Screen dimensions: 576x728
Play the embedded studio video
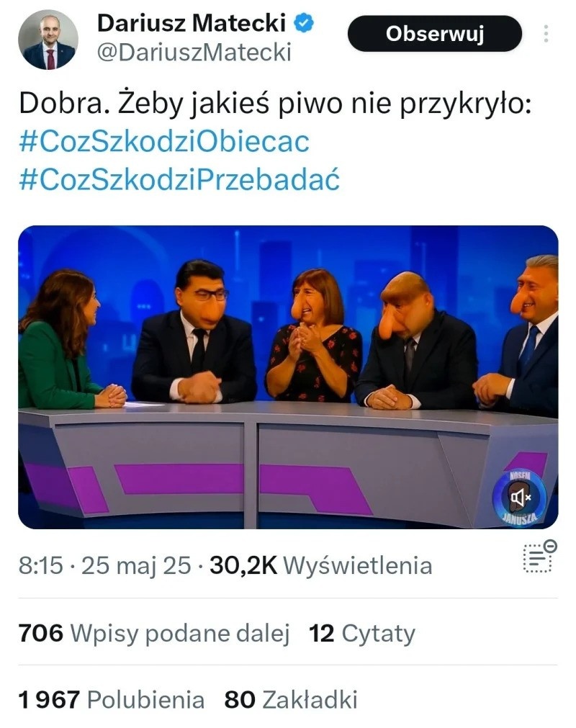click(x=288, y=377)
